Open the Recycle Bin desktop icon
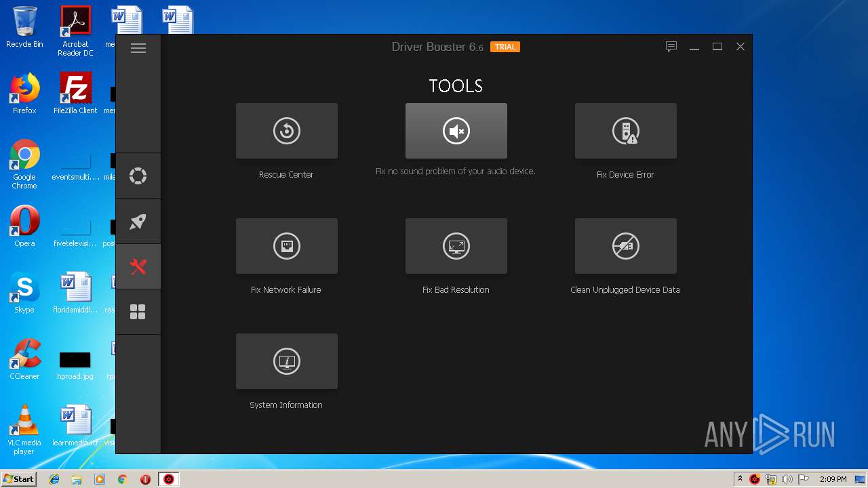This screenshot has width=868, height=488. [24, 27]
